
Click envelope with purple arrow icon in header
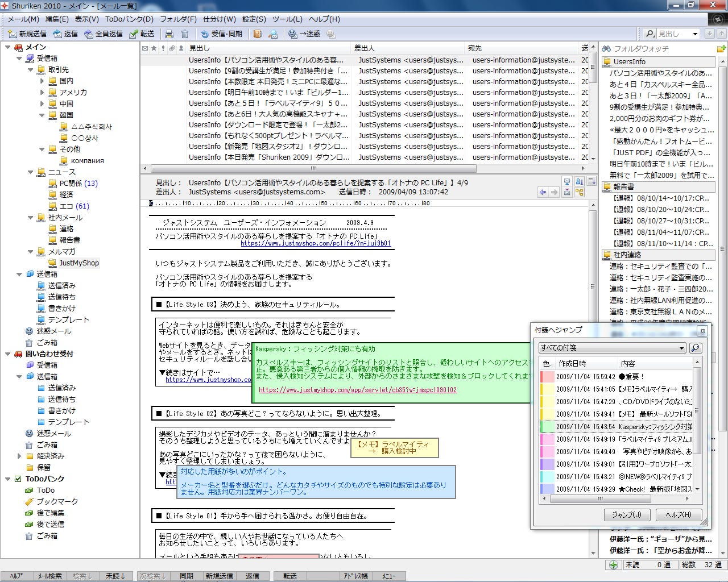[567, 193]
